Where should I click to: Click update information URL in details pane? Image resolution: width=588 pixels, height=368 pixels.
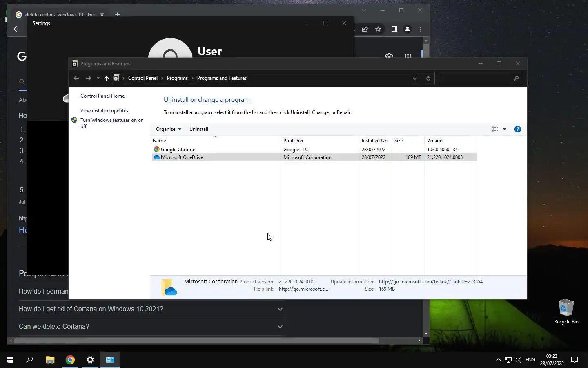point(431,282)
